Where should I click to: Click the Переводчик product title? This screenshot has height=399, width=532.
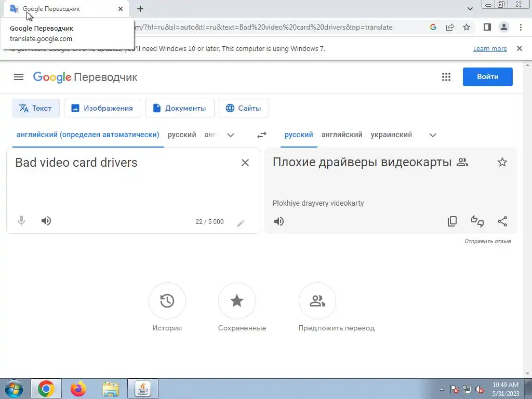tap(105, 77)
